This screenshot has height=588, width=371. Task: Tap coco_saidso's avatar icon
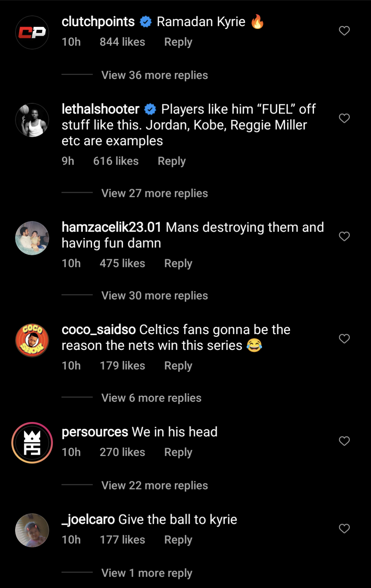tap(32, 340)
